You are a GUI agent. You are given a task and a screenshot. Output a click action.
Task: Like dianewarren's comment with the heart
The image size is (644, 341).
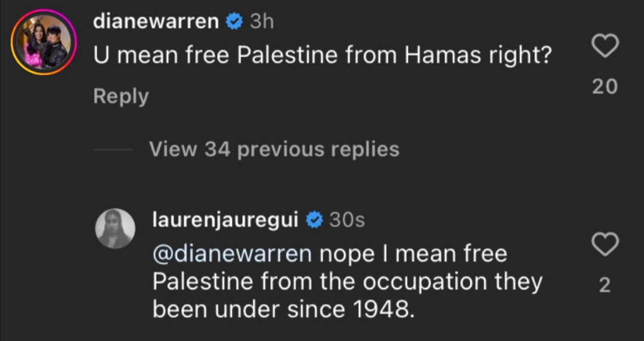coord(605,46)
